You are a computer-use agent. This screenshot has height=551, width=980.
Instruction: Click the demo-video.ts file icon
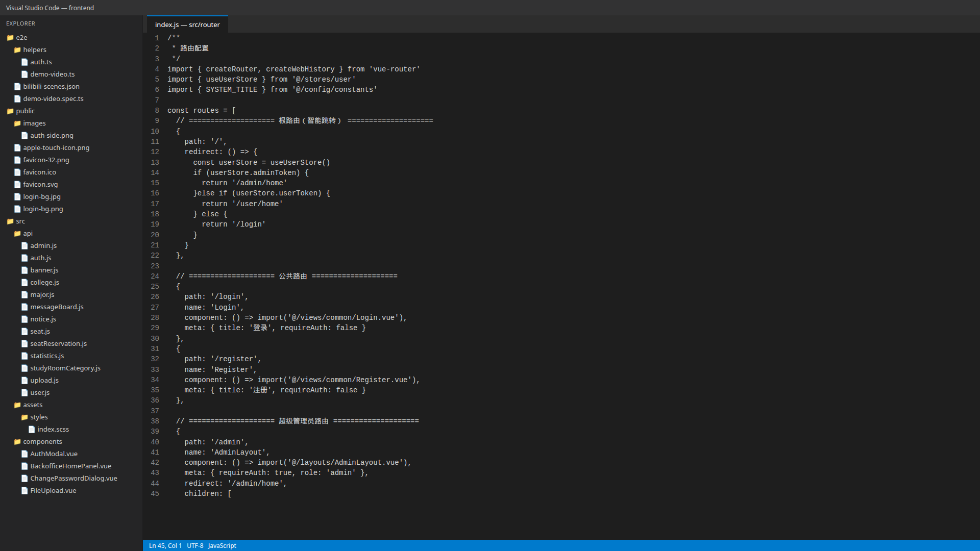coord(24,74)
